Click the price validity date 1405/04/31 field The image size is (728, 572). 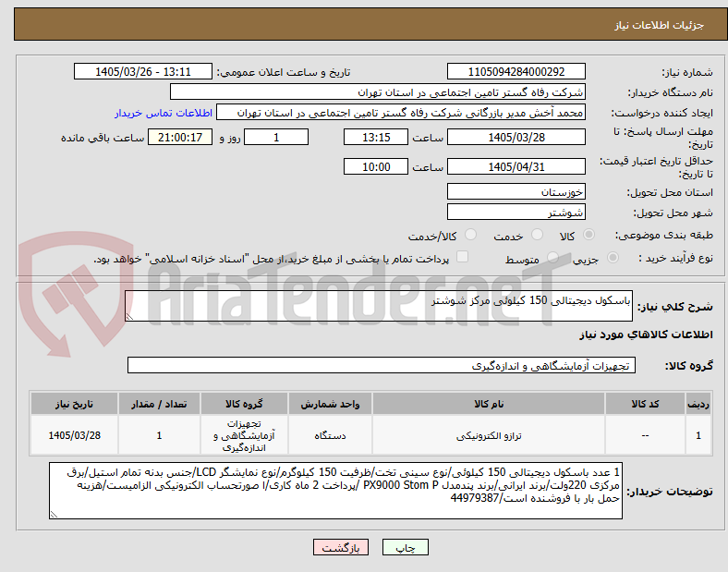[516, 166]
